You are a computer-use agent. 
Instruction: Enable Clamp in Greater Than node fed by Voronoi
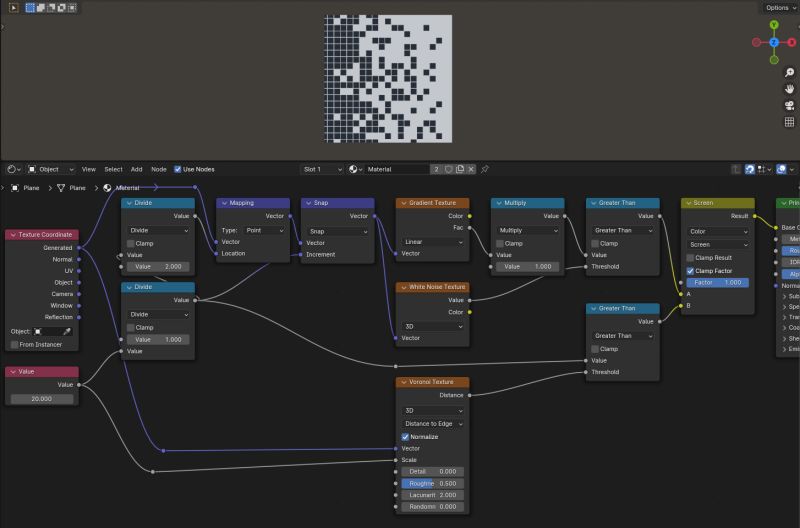(595, 349)
